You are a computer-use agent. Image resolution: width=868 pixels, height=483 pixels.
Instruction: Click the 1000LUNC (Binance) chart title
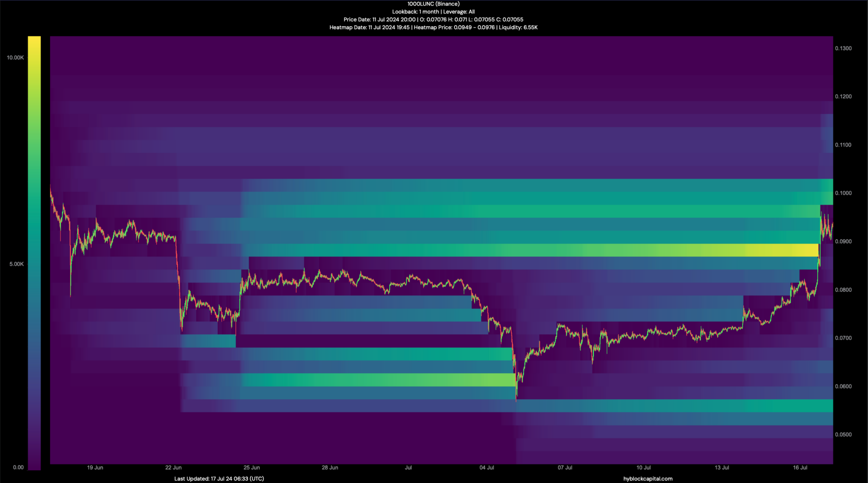(433, 4)
